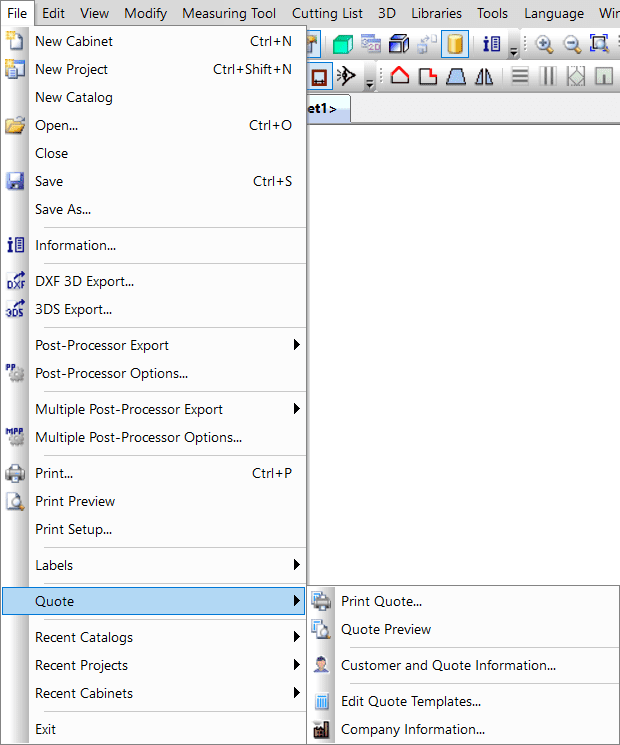Click the zoom out magnifier icon
Viewport: 620px width, 745px height.
click(572, 44)
